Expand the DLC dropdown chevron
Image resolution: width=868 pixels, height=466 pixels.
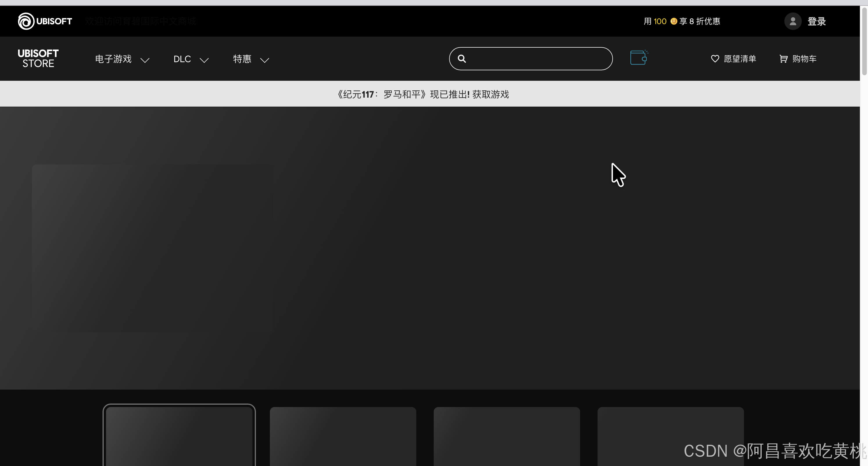204,60
